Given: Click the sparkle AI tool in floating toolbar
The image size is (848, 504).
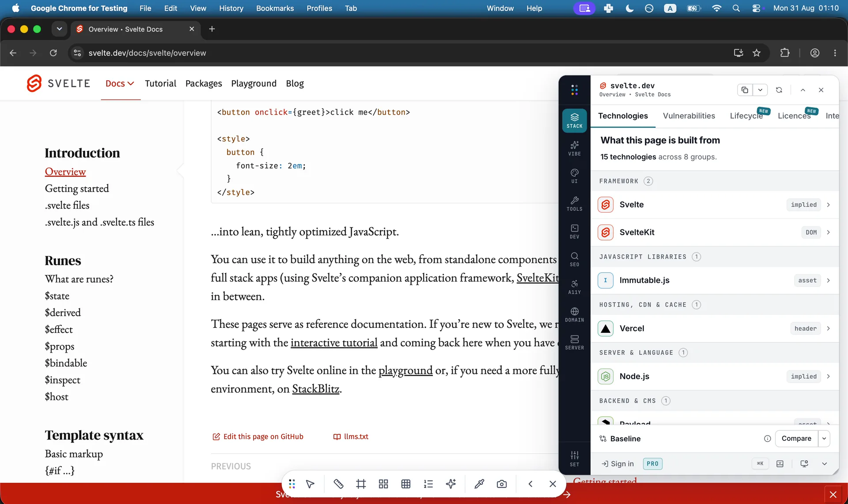Looking at the screenshot, I should coord(451,484).
